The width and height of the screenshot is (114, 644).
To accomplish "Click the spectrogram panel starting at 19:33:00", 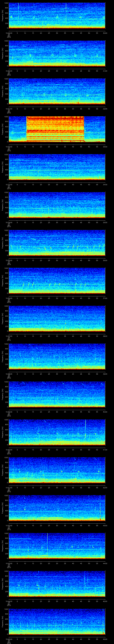I will pos(57,167).
